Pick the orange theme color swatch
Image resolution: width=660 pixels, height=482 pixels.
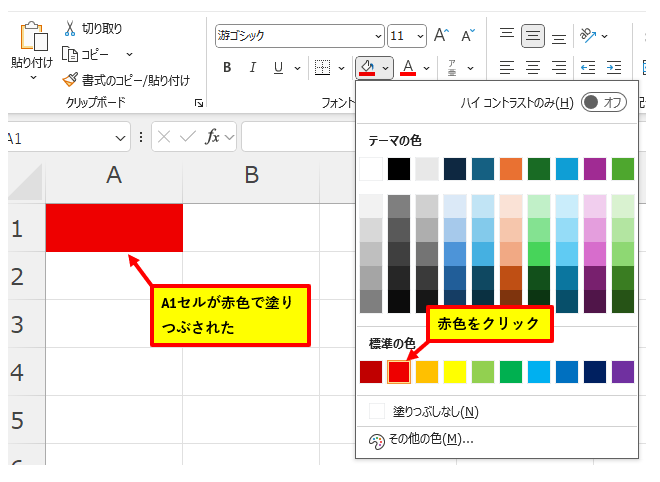click(x=511, y=169)
